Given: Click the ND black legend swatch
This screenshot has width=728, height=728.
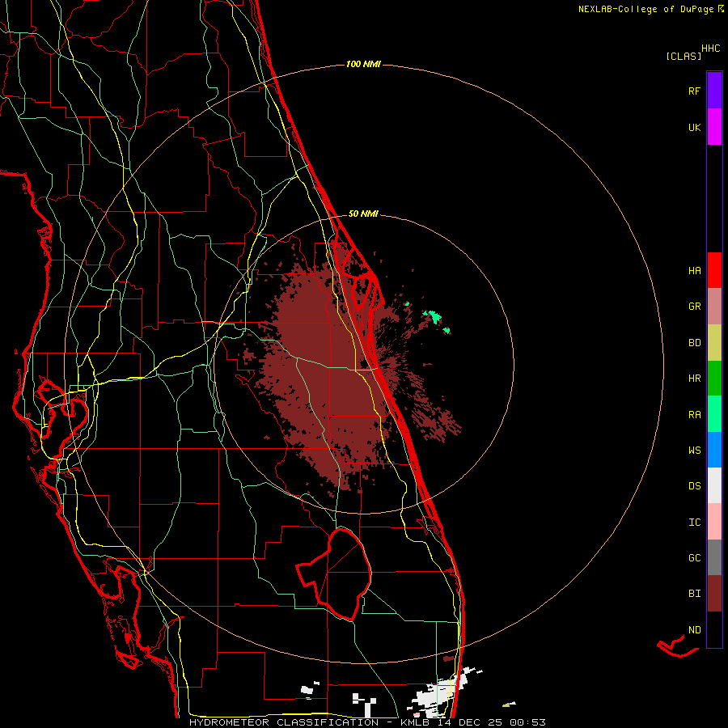Looking at the screenshot, I should click(x=714, y=629).
